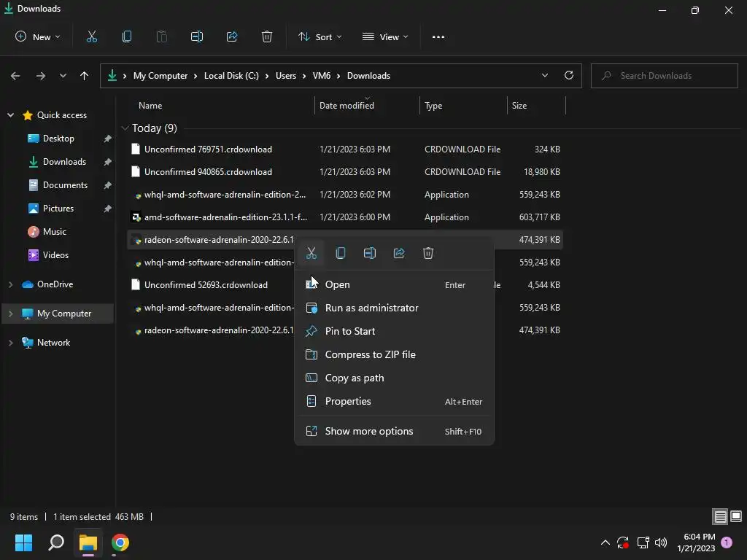
Task: Click the Share icon in the top toolbar
Action: tap(232, 36)
